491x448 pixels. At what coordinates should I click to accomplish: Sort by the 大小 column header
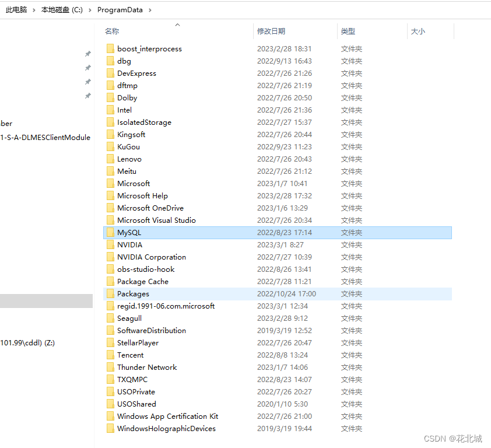coord(418,32)
